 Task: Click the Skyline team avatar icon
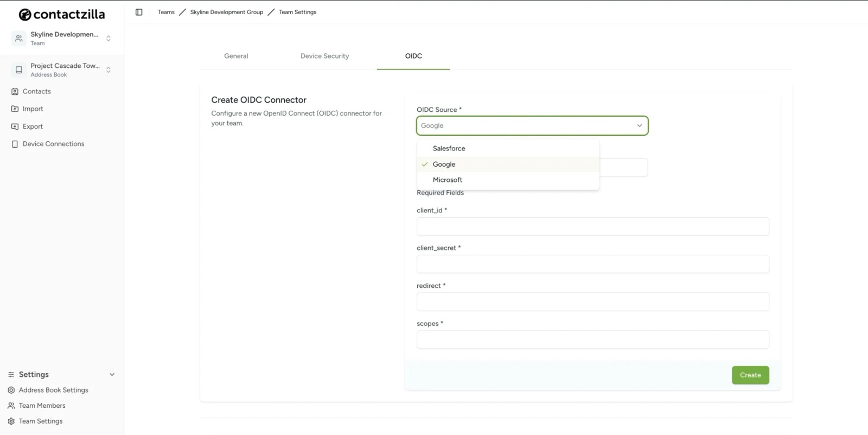(19, 38)
